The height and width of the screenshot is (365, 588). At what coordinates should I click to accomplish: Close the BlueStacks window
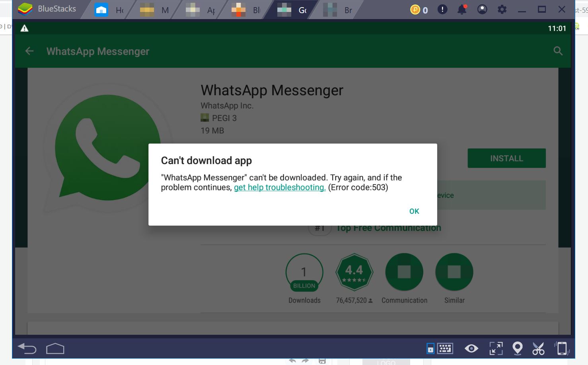(x=562, y=10)
